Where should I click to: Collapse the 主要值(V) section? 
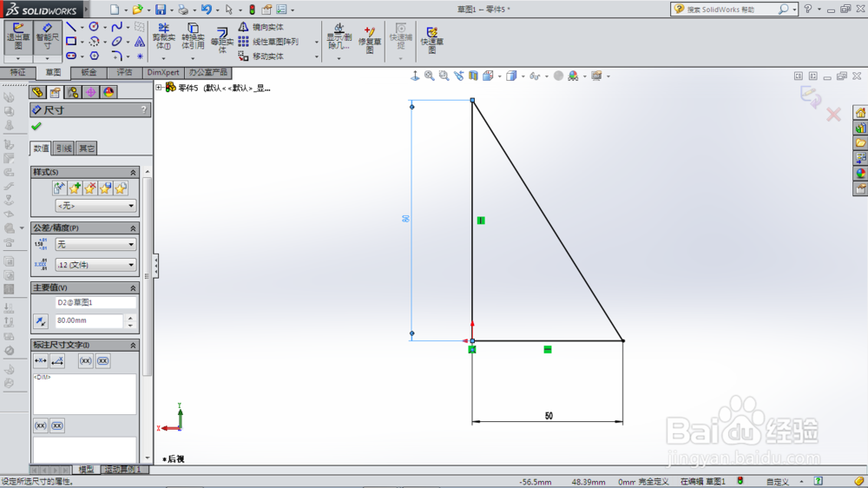(x=133, y=288)
